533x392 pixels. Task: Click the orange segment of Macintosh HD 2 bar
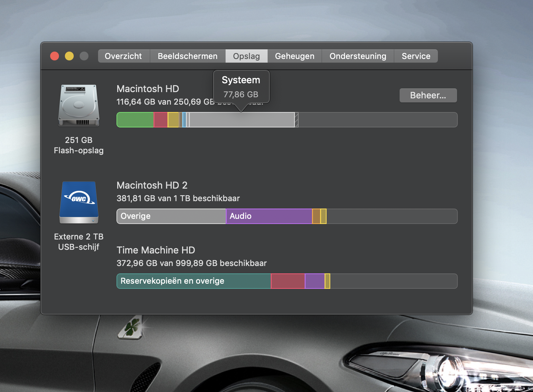click(316, 216)
